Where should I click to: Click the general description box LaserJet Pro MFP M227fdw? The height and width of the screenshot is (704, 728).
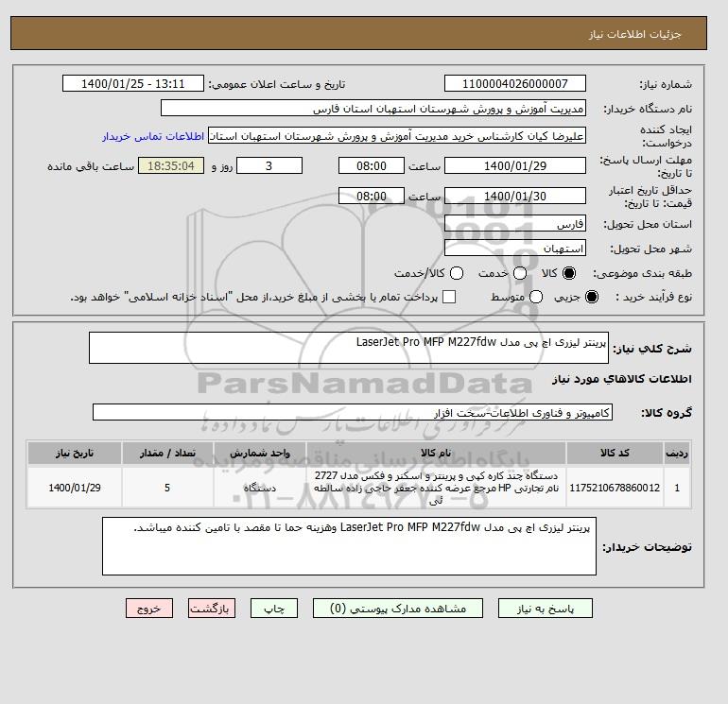[x=349, y=348]
